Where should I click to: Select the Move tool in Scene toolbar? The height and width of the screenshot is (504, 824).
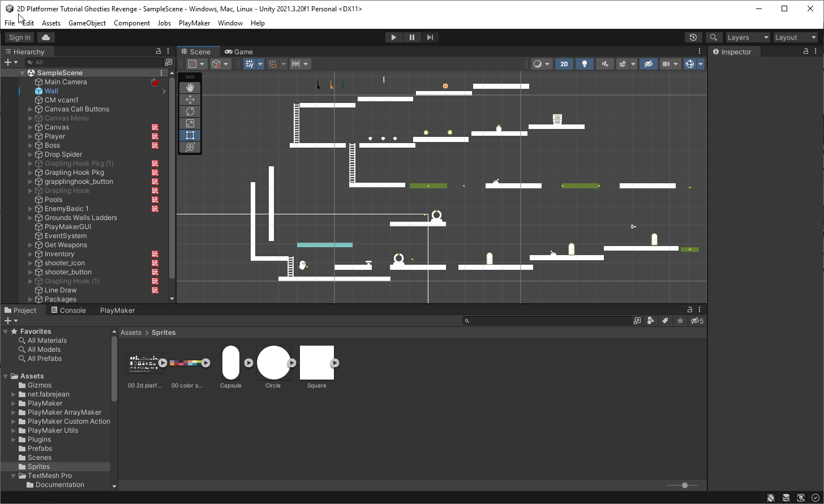point(190,100)
